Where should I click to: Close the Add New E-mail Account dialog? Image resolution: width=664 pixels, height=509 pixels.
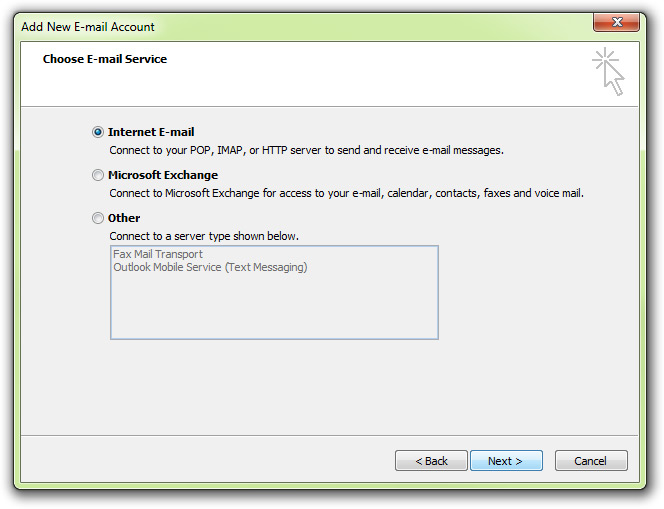[x=616, y=22]
